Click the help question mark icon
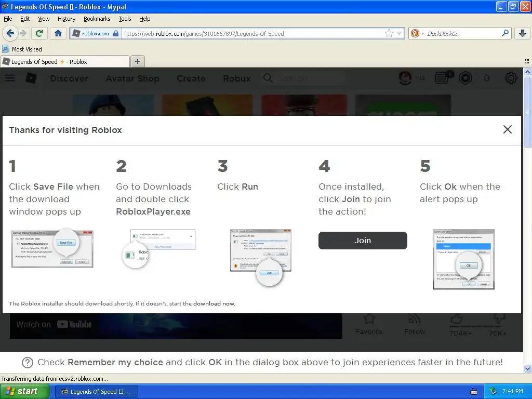The image size is (532, 399). point(28,362)
